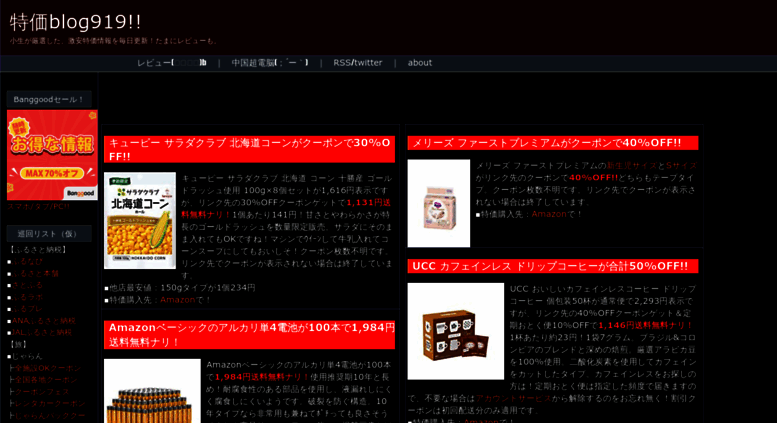Open the ANAふるさと納税 link
The width and height of the screenshot is (777, 423).
[44, 321]
